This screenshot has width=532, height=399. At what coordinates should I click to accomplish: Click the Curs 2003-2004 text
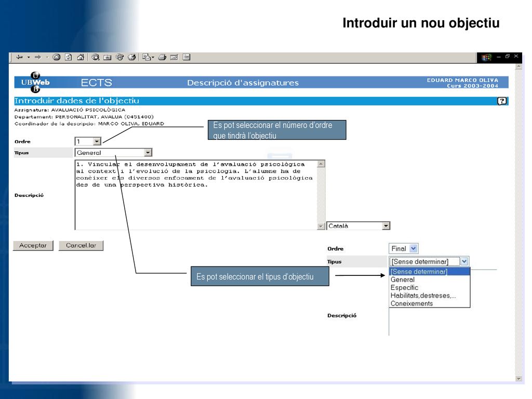pos(473,86)
